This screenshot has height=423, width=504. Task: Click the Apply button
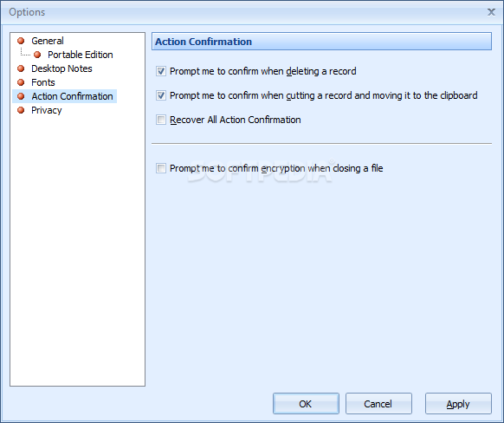point(458,404)
